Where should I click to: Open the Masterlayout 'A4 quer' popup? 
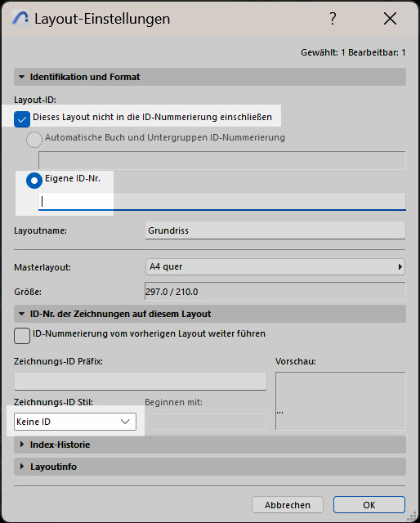[x=275, y=267]
